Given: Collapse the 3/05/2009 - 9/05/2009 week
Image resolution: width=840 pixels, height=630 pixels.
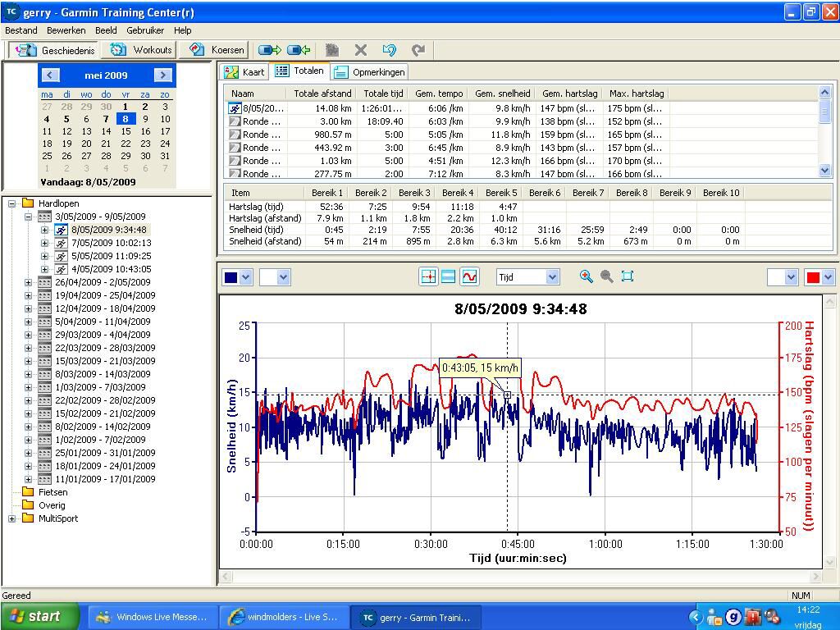Looking at the screenshot, I should [x=28, y=217].
